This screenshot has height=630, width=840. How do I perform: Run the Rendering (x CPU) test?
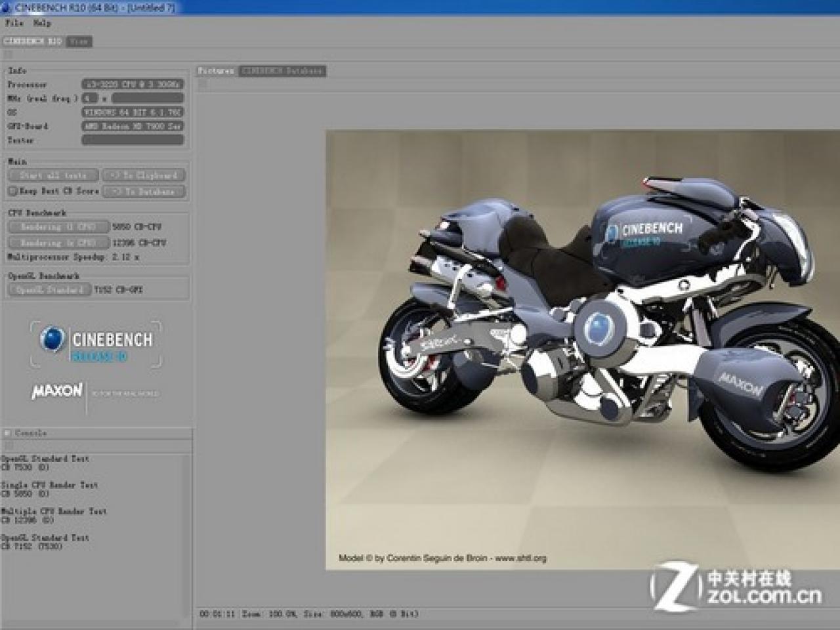point(58,242)
